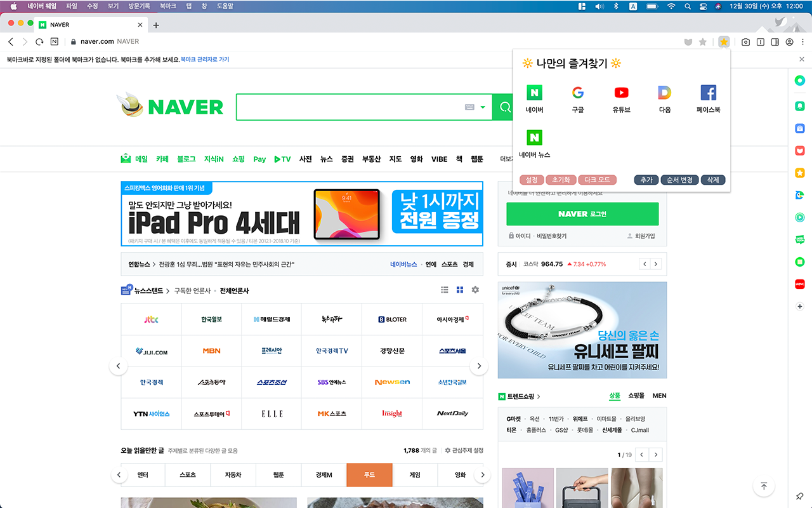Click the orange star icon in sidebar
Viewport: 812px width, 508px height.
800,173
